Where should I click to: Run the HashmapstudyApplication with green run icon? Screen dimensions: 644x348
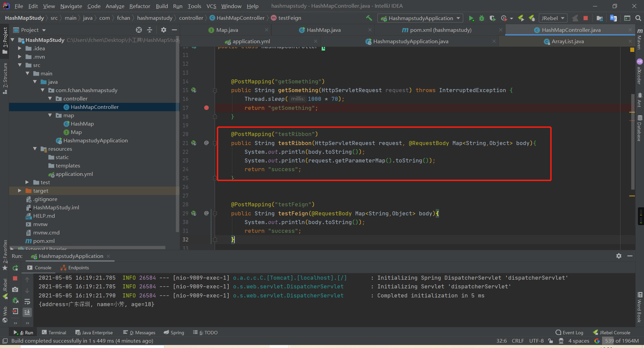(471, 18)
